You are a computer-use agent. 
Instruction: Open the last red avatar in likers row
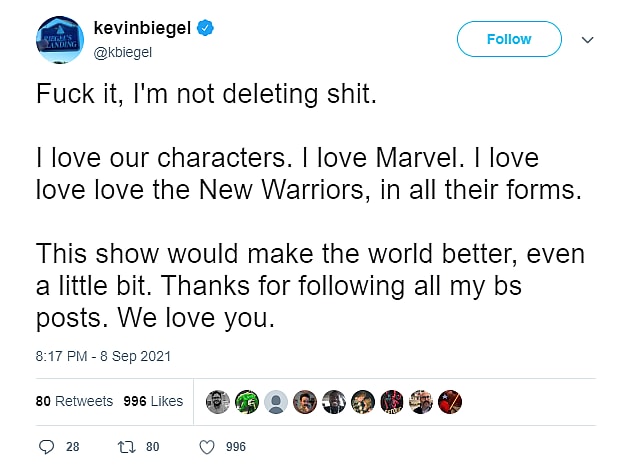tap(451, 401)
